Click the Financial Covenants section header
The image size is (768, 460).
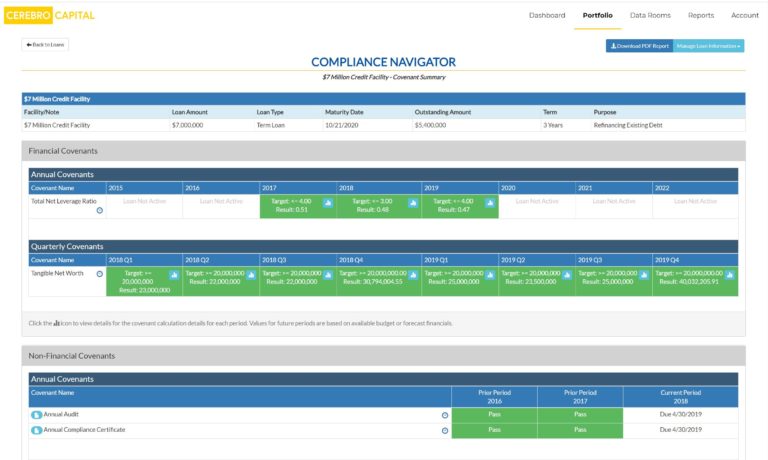tap(384, 151)
